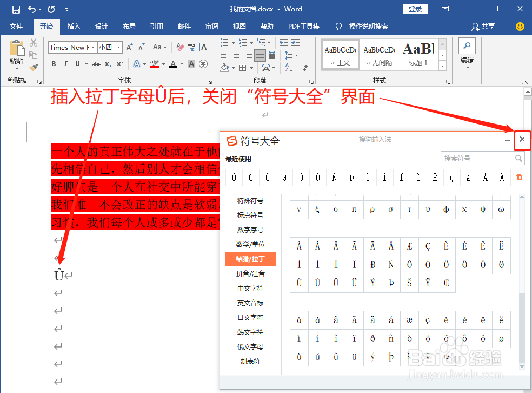Select the Format Painter brush
The width and height of the screenshot is (532, 393).
click(x=34, y=67)
